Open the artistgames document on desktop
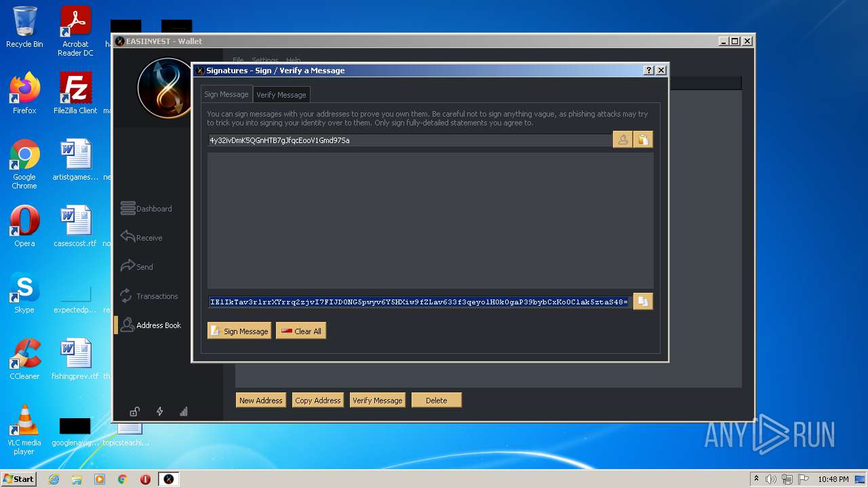Image resolution: width=868 pixels, height=488 pixels. point(75,159)
